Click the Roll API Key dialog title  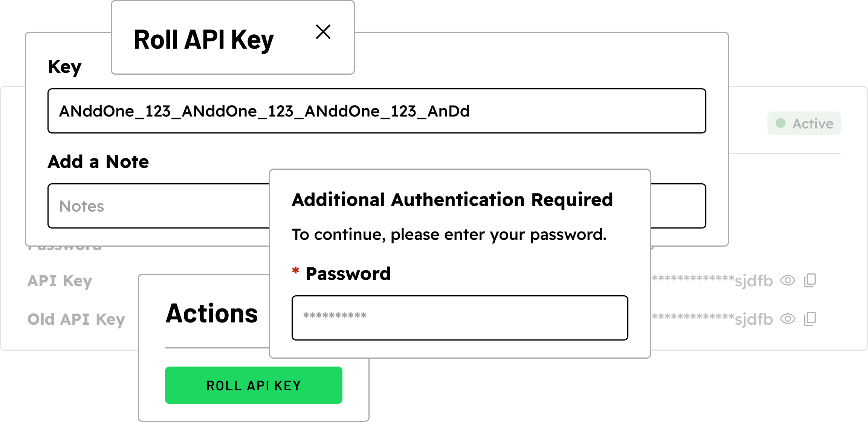(x=203, y=40)
